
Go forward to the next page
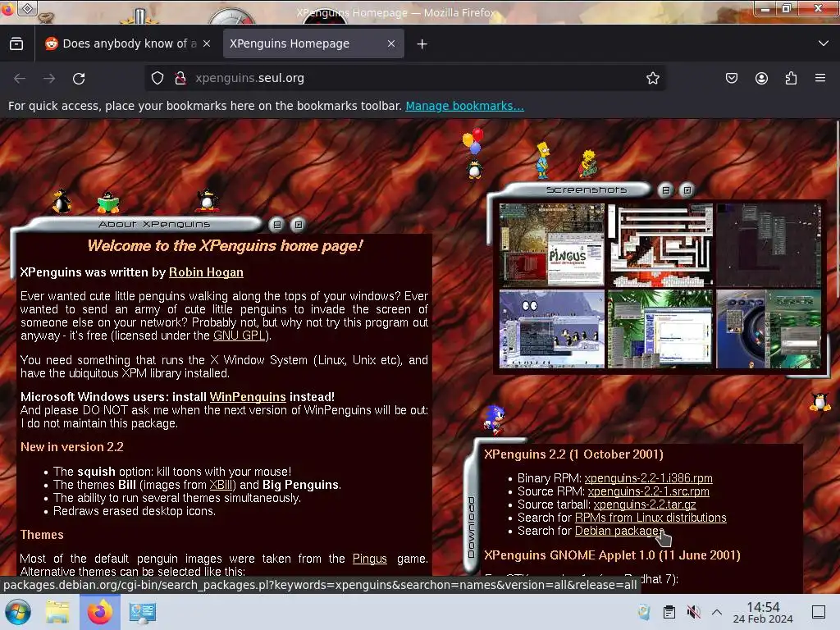click(49, 78)
